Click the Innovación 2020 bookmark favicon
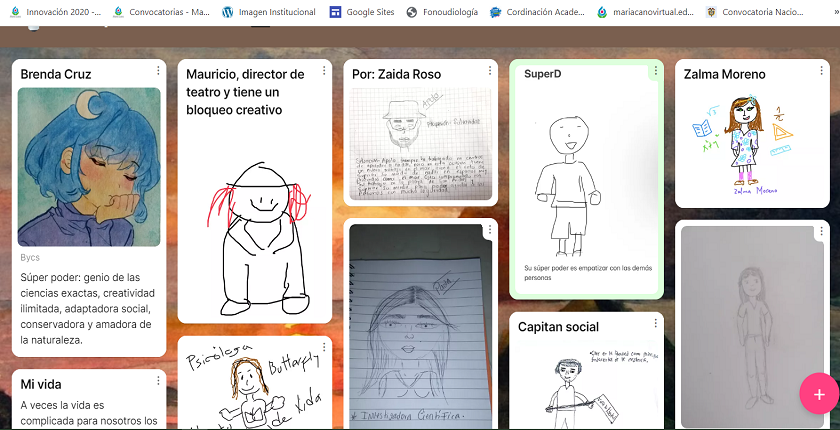Image resolution: width=840 pixels, height=430 pixels. 16,12
